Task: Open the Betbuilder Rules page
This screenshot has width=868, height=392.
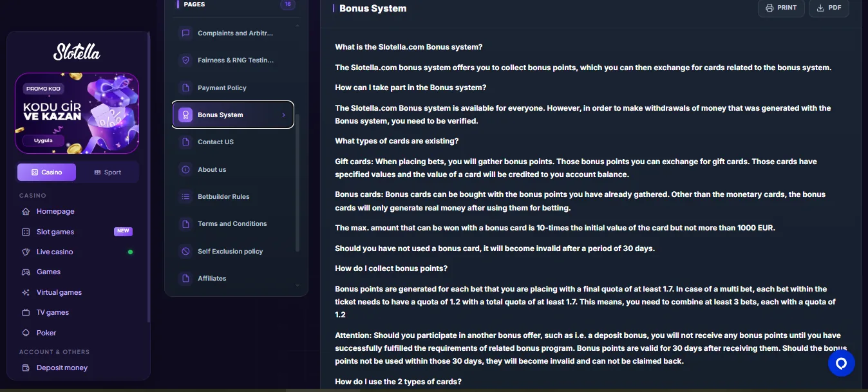Action: coord(232,196)
